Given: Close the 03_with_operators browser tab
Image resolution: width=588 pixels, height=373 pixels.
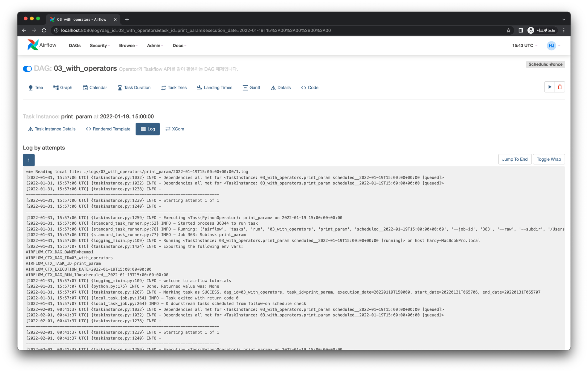Looking at the screenshot, I should pyautogui.click(x=115, y=19).
